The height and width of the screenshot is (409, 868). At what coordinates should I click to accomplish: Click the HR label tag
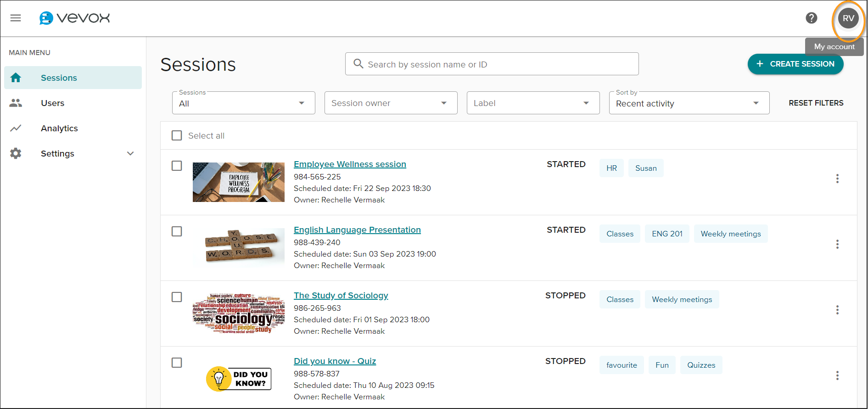[611, 168]
